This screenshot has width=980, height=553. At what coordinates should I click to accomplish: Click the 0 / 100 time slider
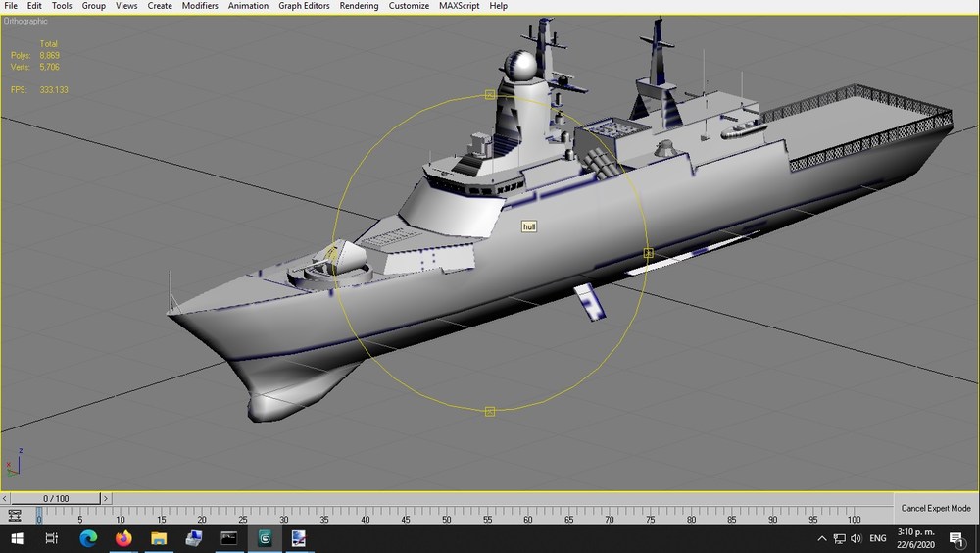coord(56,498)
